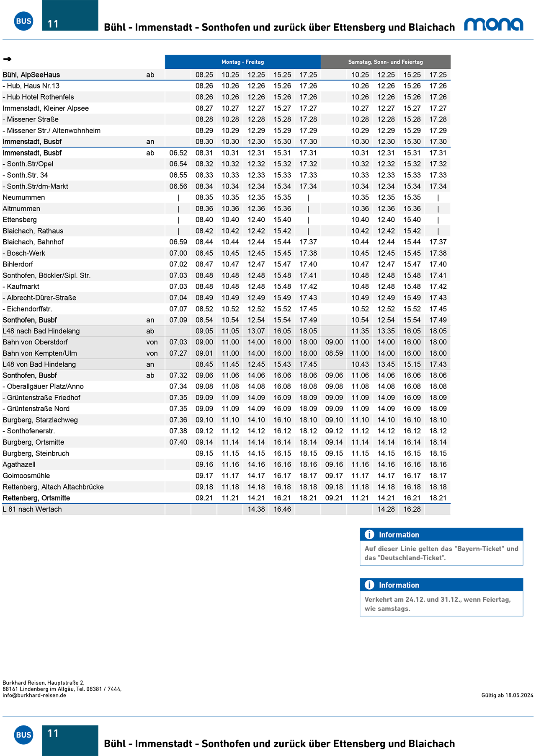Click the connection Bahn von Oberstdorf
The width and height of the screenshot is (536, 756).
[x=35, y=342]
